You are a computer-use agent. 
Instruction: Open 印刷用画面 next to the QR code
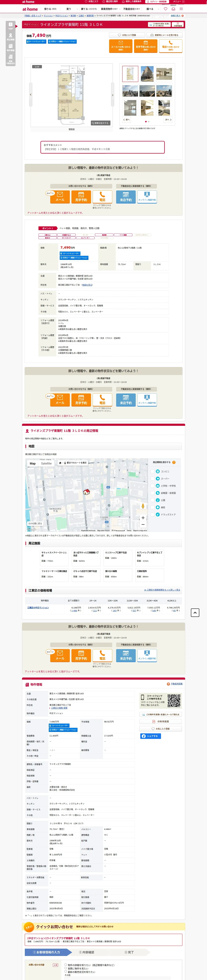[161, 721]
